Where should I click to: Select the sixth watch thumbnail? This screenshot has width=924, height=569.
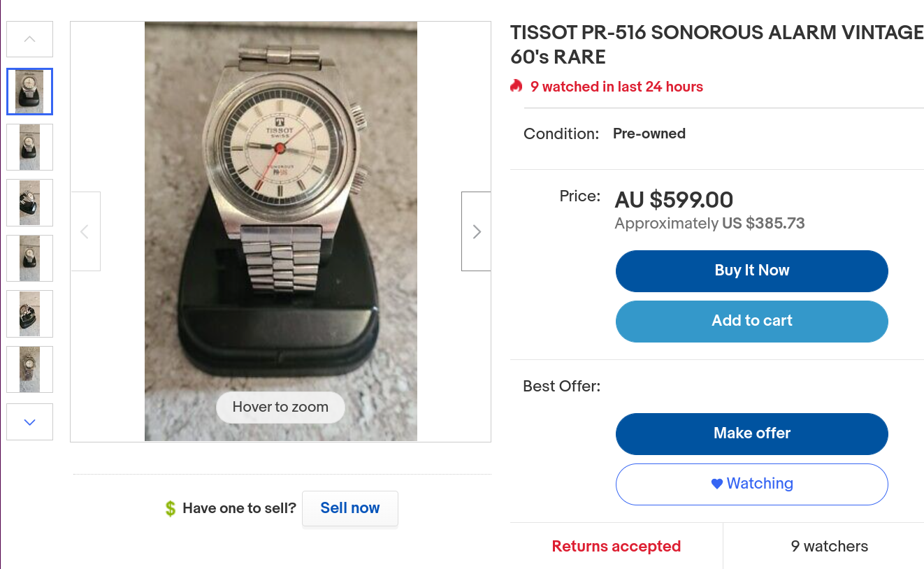coord(29,369)
